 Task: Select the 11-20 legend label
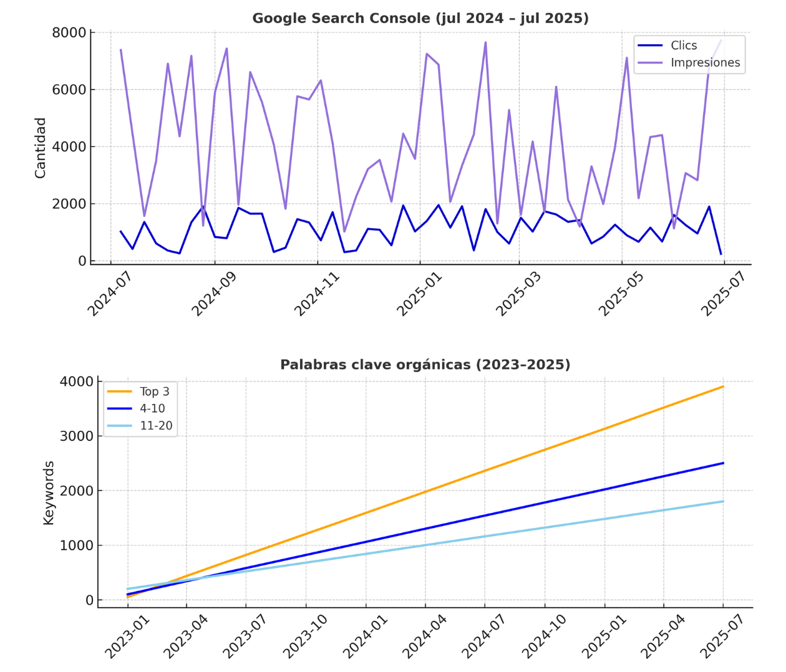pos(156,426)
